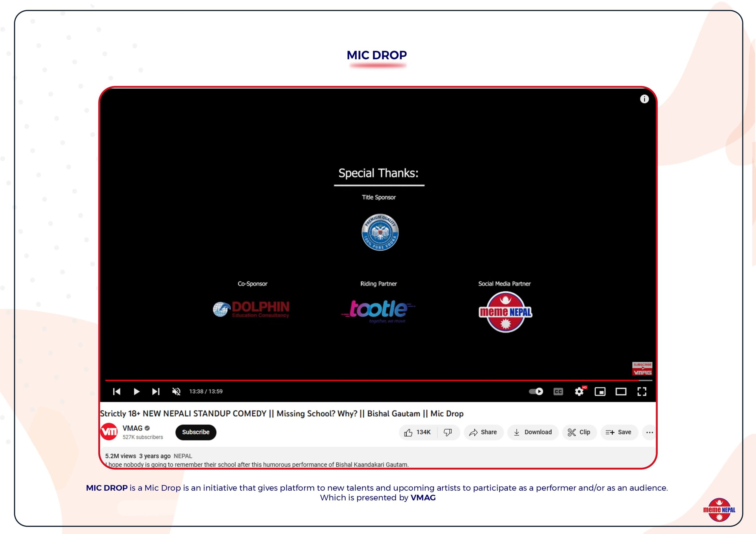Image resolution: width=756 pixels, height=534 pixels.
Task: Open the player settings gear
Action: click(579, 392)
